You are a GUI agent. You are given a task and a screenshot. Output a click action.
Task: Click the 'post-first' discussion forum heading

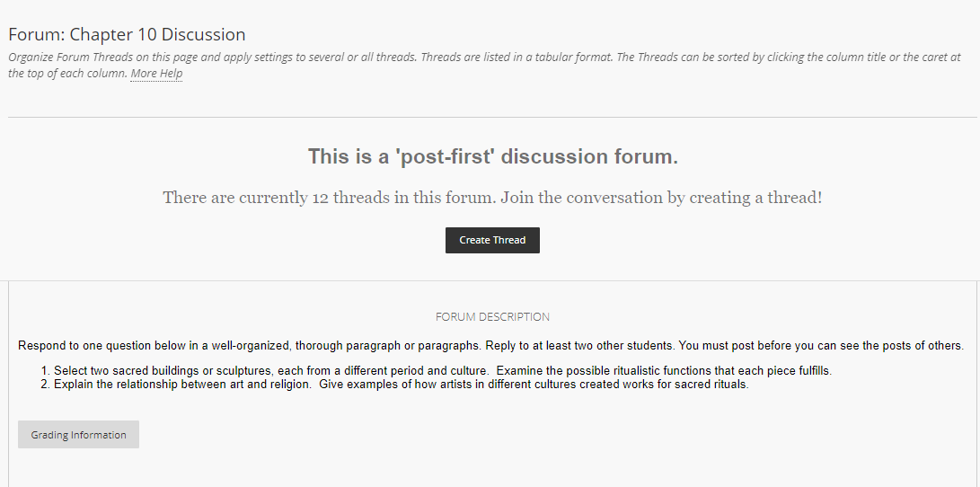(x=492, y=156)
